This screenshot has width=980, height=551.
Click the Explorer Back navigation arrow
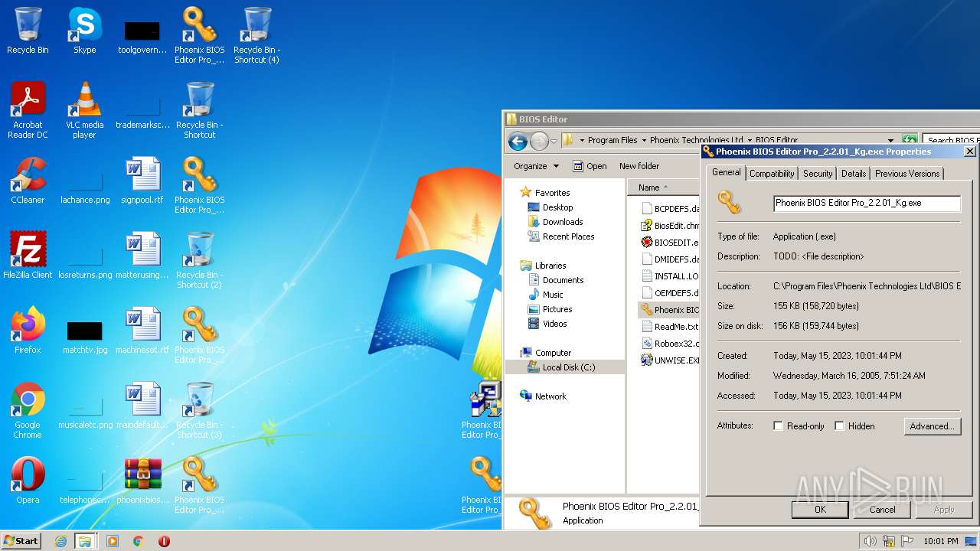(x=518, y=141)
